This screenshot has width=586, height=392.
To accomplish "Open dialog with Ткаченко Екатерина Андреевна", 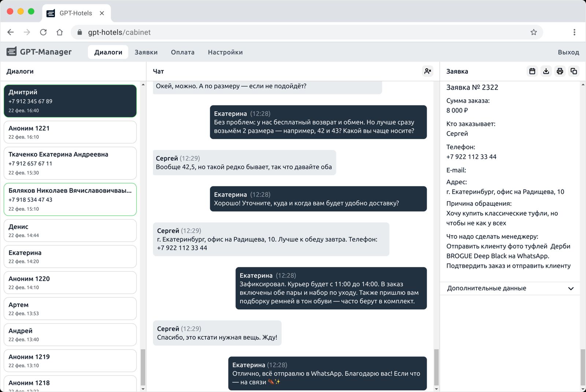I will tap(70, 163).
